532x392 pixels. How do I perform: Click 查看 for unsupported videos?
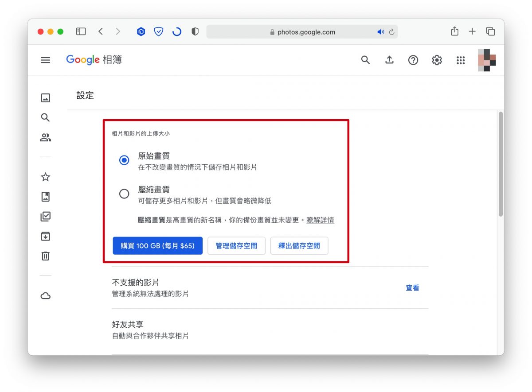pyautogui.click(x=412, y=288)
